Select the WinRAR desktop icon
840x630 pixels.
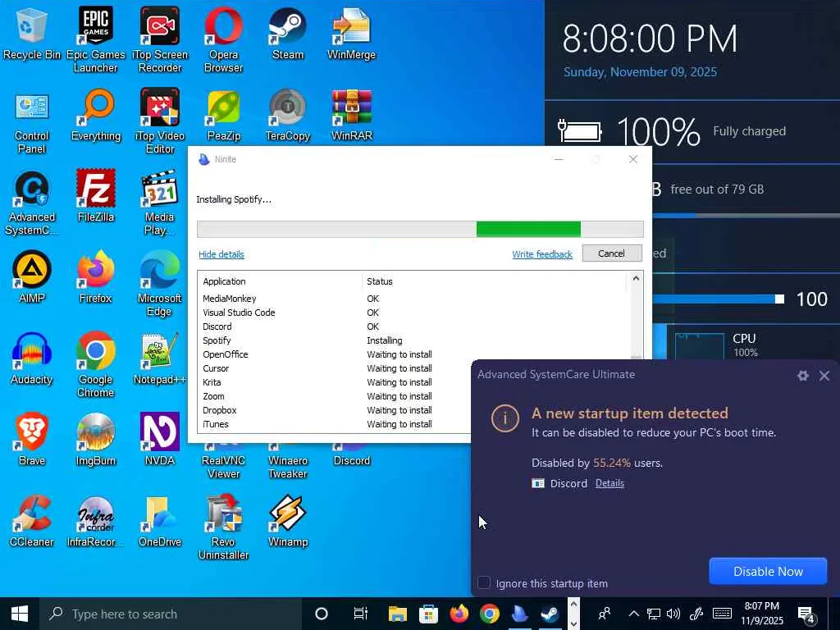(351, 115)
